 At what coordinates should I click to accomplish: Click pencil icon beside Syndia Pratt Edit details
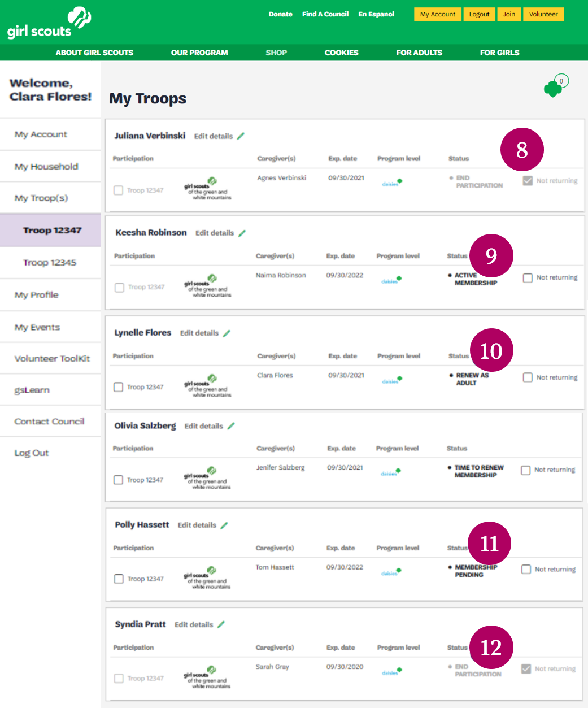pyautogui.click(x=221, y=624)
